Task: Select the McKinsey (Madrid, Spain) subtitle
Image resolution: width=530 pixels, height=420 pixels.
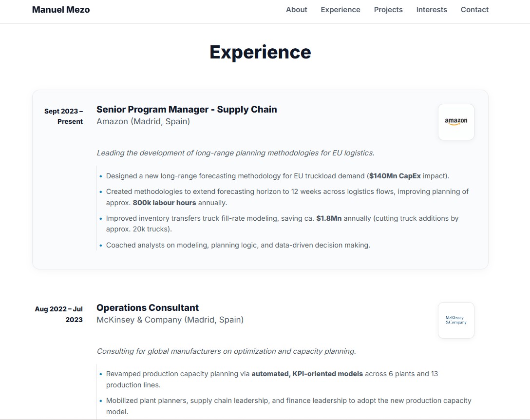Action: 170,320
